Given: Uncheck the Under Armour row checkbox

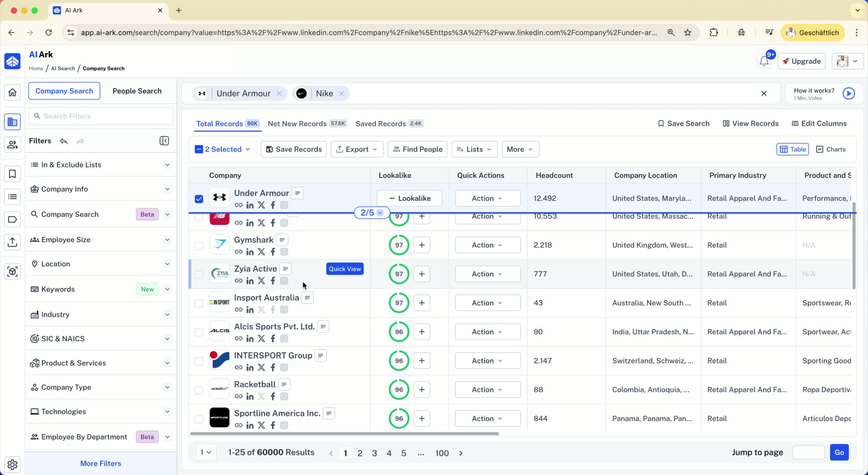Looking at the screenshot, I should coord(199,199).
